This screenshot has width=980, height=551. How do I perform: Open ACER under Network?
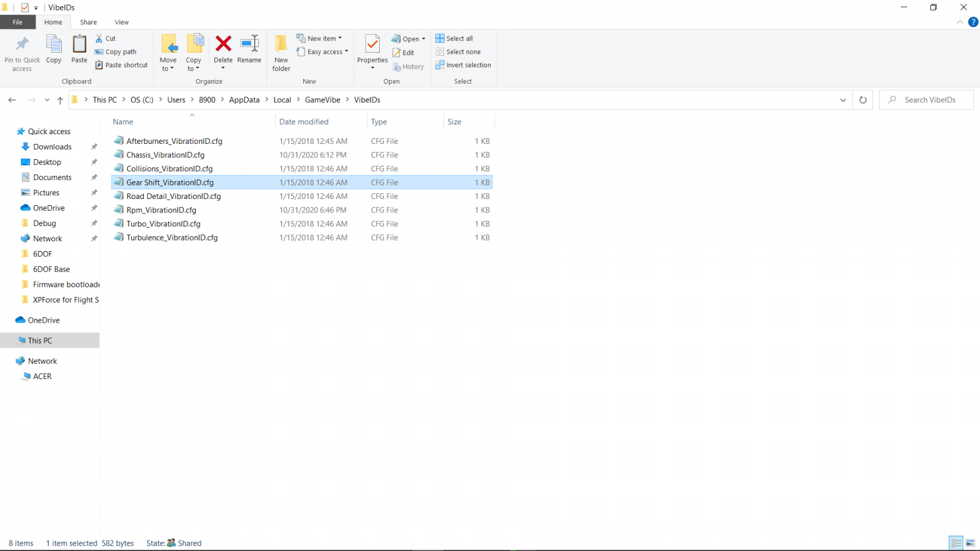42,377
